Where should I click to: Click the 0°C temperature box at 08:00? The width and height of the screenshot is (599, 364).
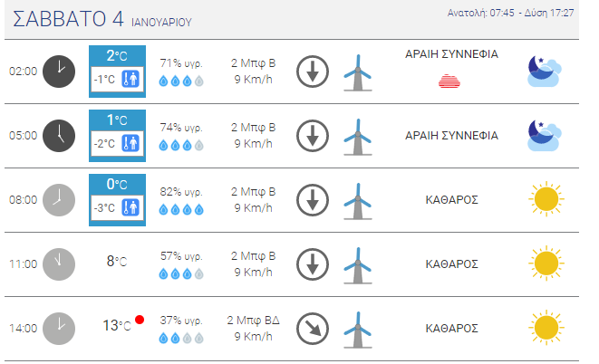coord(117,200)
